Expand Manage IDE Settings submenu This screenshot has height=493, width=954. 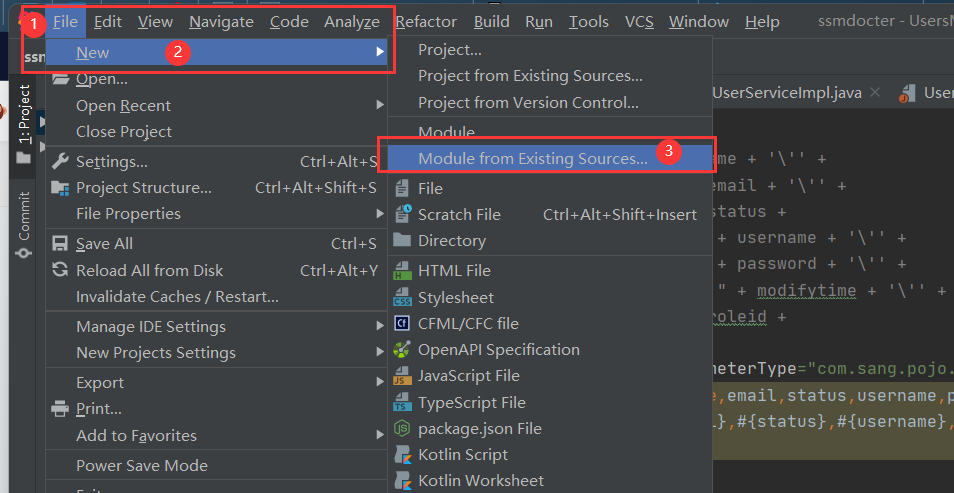(x=217, y=327)
